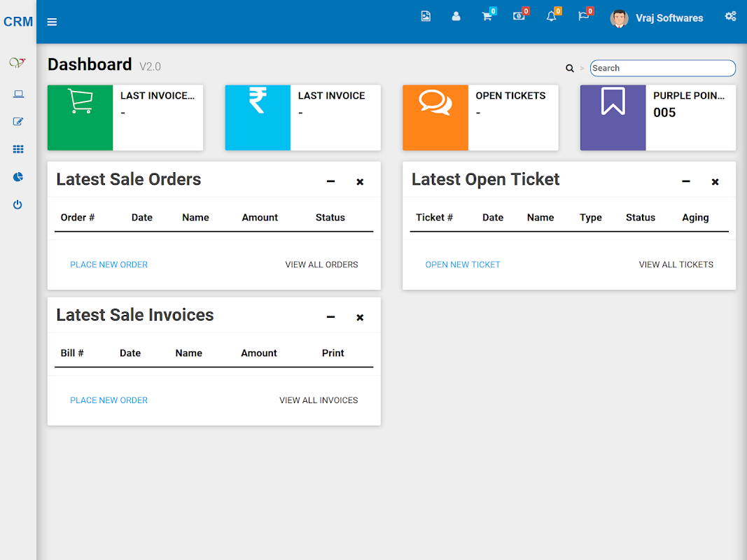Image resolution: width=747 pixels, height=560 pixels.
Task: Open the flag alerts icon
Action: pos(583,17)
